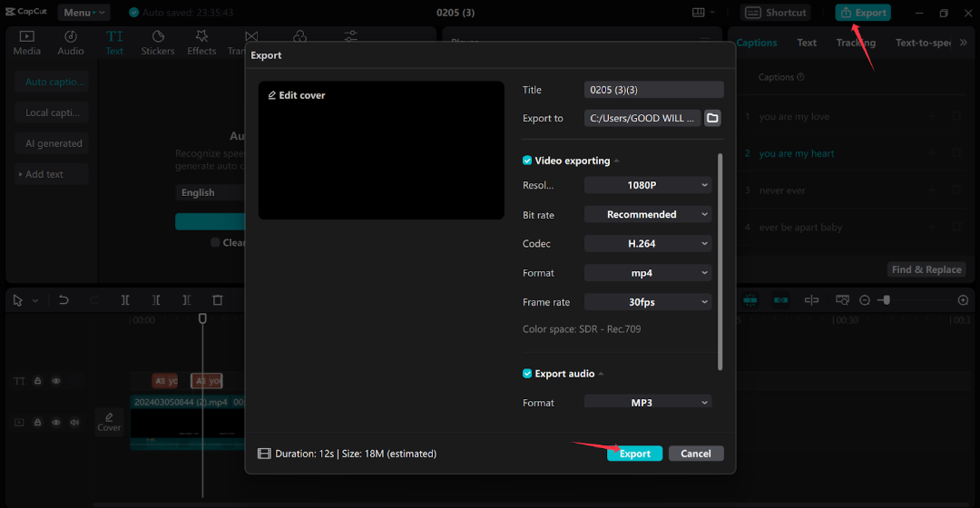Screen dimensions: 980x508
Task: Open the Bit rate Recommended dropdown
Action: (648, 214)
